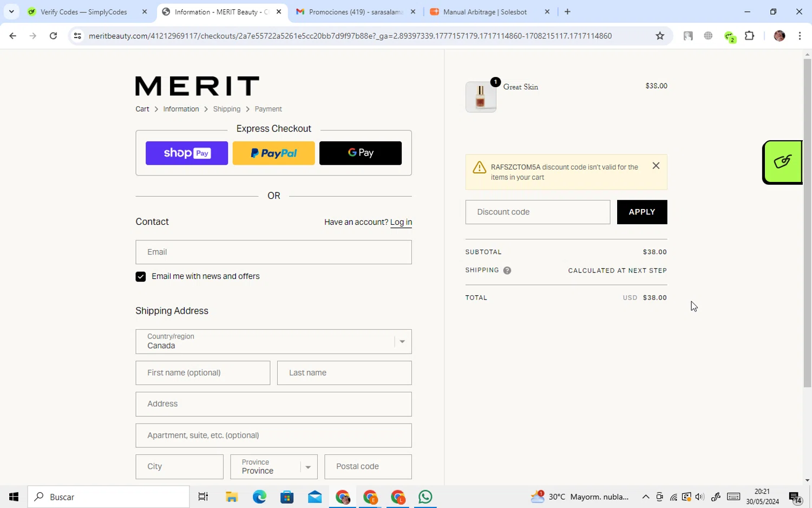The image size is (812, 508).
Task: Open a new browser tab
Action: tap(567, 11)
